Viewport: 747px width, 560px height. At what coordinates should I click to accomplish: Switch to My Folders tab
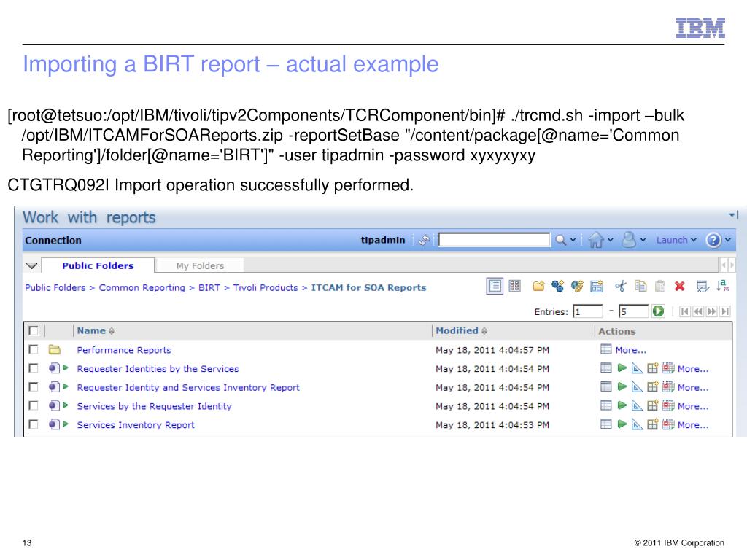coord(200,265)
